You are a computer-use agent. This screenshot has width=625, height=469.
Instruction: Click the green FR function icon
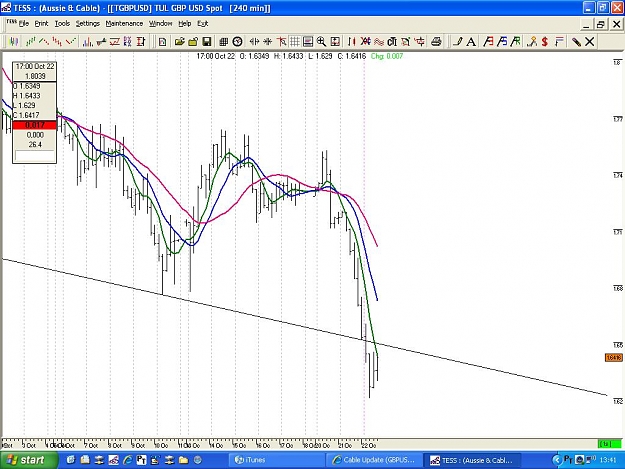[x=515, y=41]
